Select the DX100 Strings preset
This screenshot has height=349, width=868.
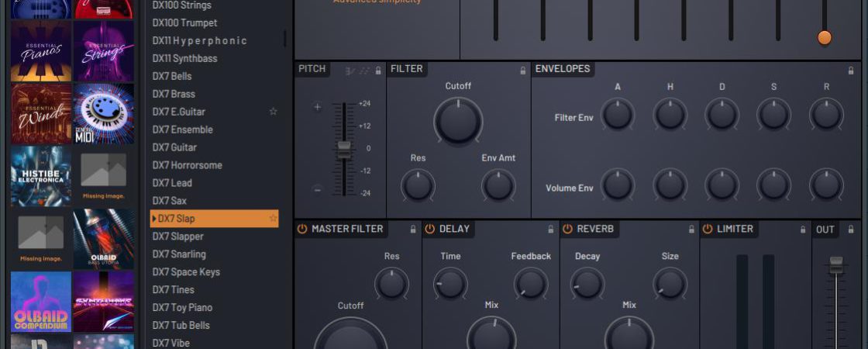coord(215,5)
